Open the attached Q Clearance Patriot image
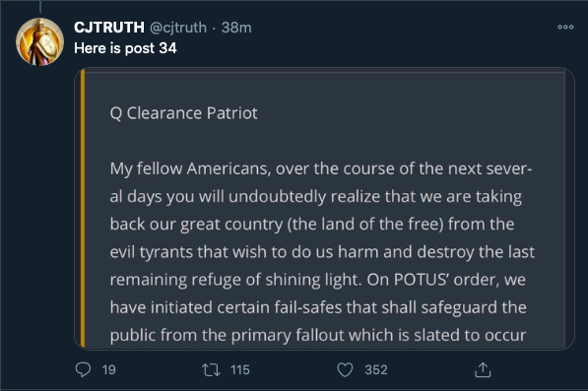 (324, 209)
